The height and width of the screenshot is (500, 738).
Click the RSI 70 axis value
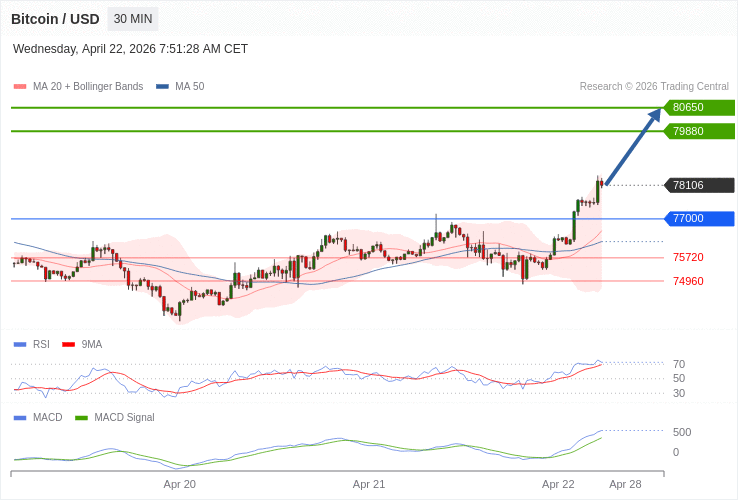[x=679, y=364]
